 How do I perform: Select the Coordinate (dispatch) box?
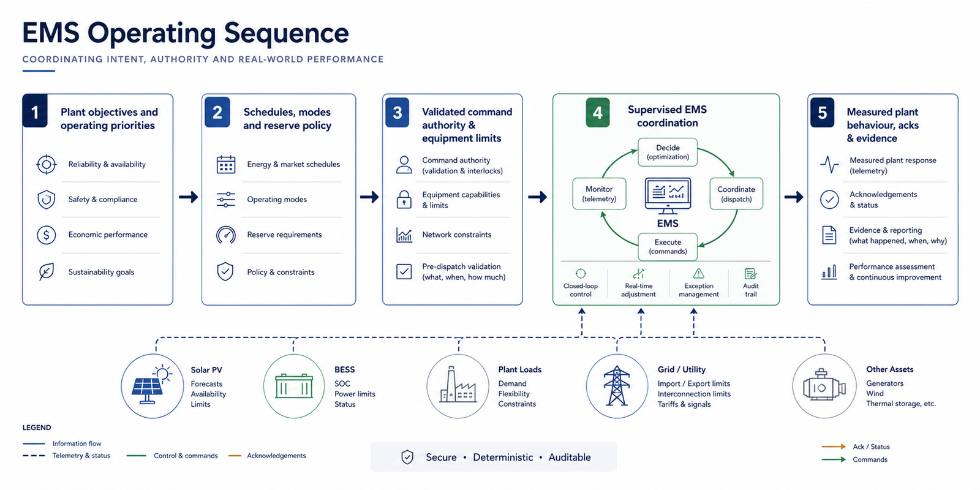click(736, 194)
